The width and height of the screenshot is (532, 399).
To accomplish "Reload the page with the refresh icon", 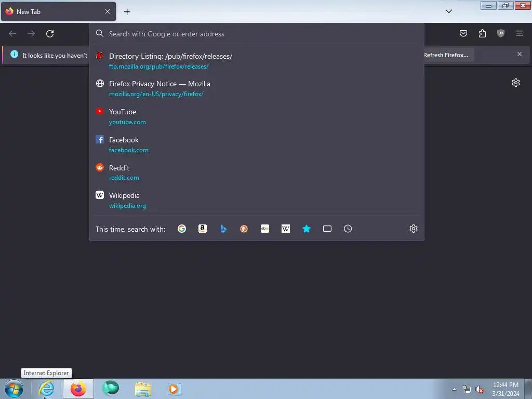I will [x=50, y=34].
